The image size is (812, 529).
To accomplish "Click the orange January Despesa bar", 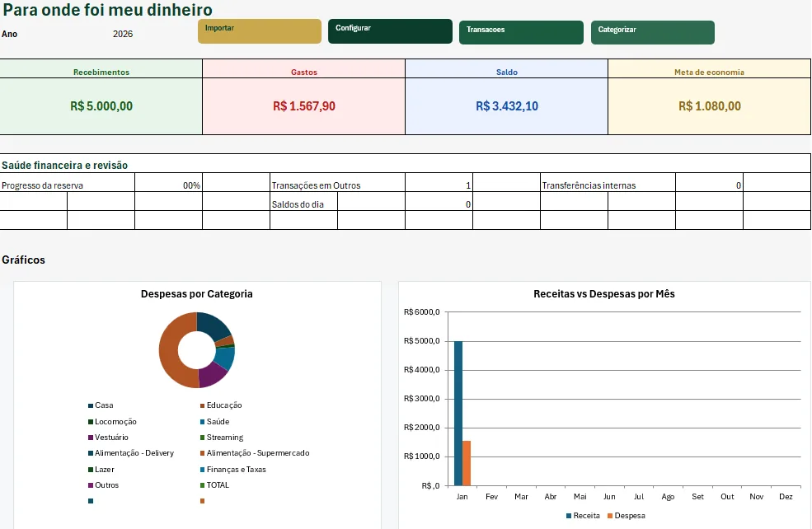I will [467, 463].
